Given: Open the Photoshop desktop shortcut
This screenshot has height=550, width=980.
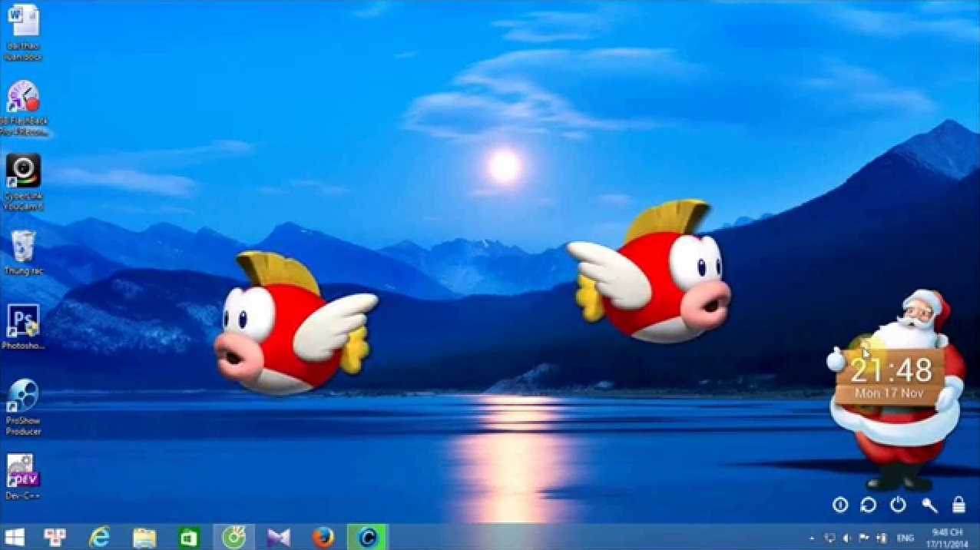Looking at the screenshot, I should click(23, 322).
